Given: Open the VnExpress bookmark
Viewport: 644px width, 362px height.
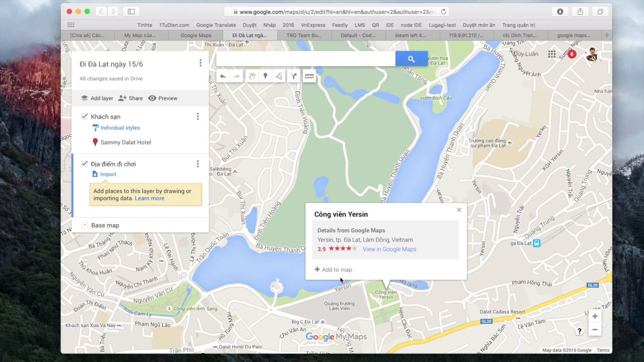Looking at the screenshot, I should tap(313, 25).
